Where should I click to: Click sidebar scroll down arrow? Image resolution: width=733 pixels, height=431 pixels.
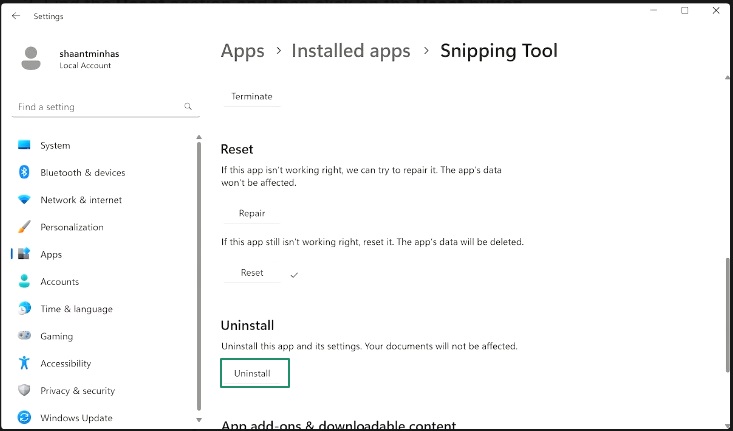tap(199, 420)
